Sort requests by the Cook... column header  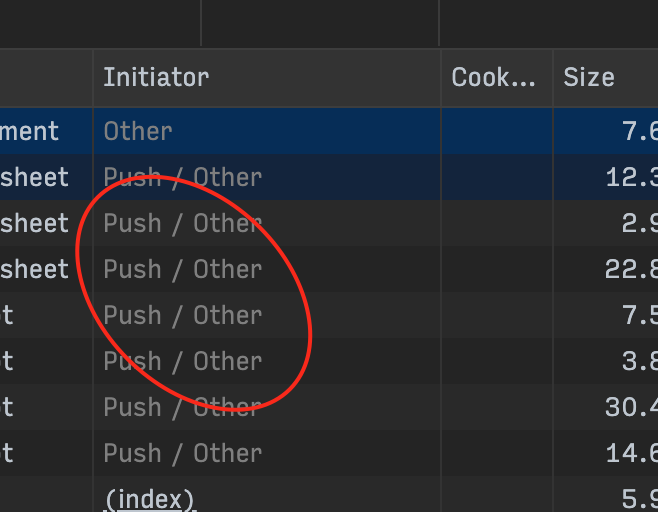click(x=493, y=78)
